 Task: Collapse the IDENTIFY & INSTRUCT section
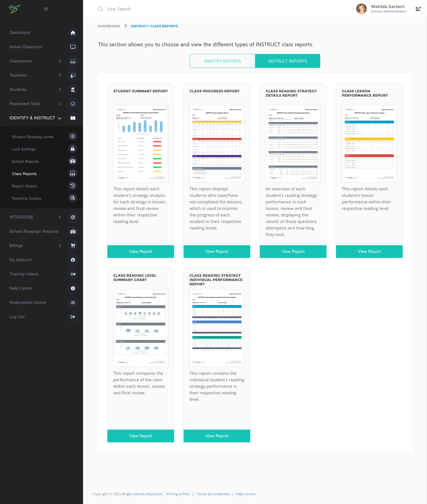click(x=60, y=118)
